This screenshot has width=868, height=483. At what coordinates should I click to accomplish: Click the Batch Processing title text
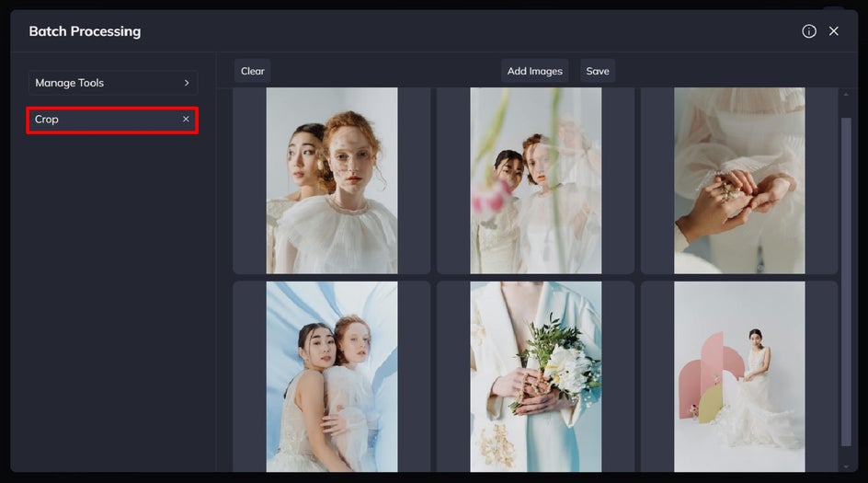pyautogui.click(x=85, y=31)
